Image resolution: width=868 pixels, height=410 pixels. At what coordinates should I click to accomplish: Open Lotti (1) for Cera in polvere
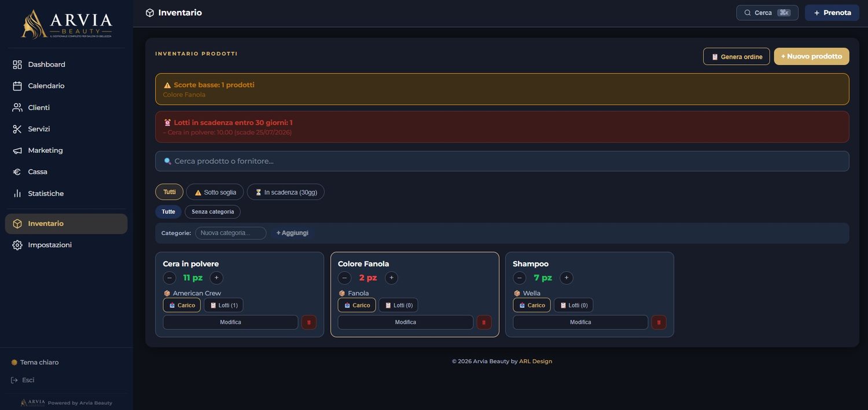pos(224,305)
